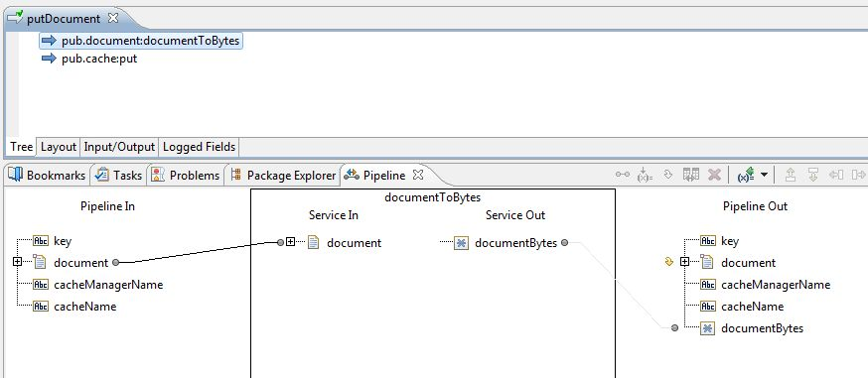Click the Set Value toolbar icon
This screenshot has height=378, width=868.
tap(645, 176)
